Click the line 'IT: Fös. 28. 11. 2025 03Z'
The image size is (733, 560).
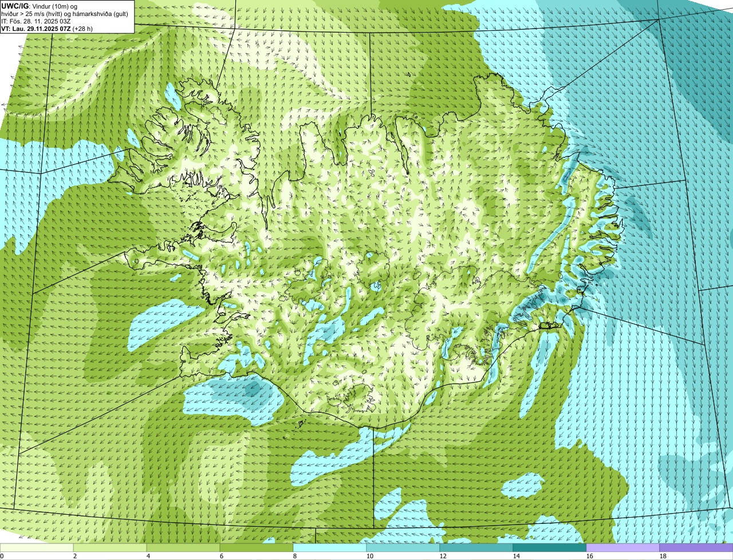pyautogui.click(x=36, y=21)
